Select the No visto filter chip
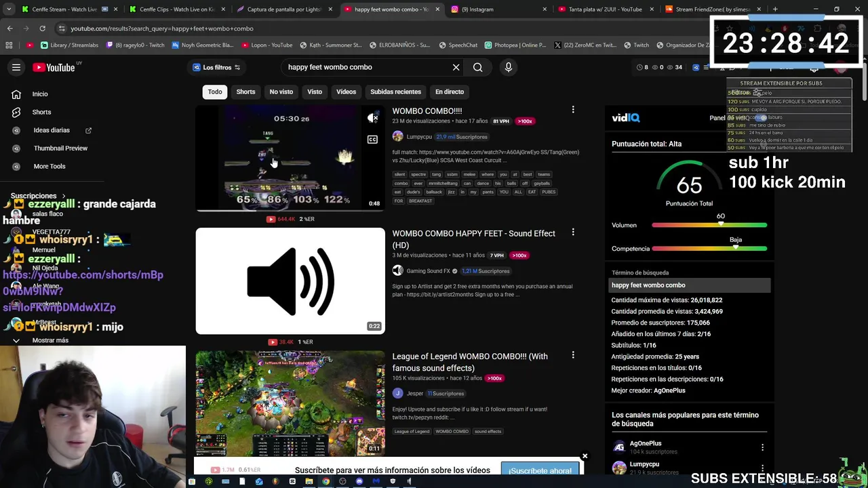 (281, 91)
